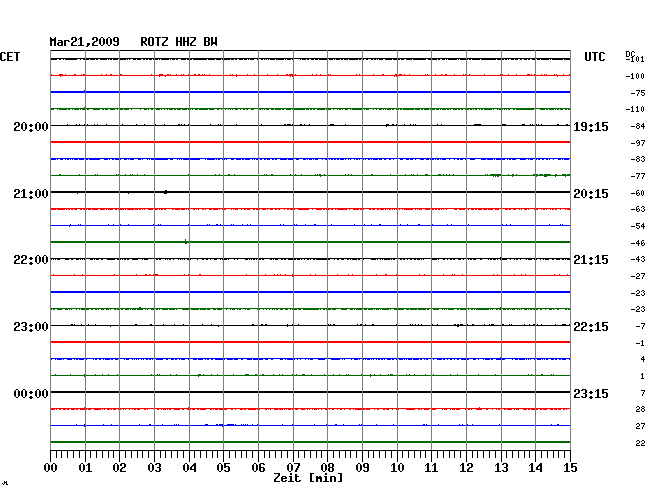This screenshot has width=650, height=494.
Task: Click the DC offset value -83
Action: coord(638,159)
